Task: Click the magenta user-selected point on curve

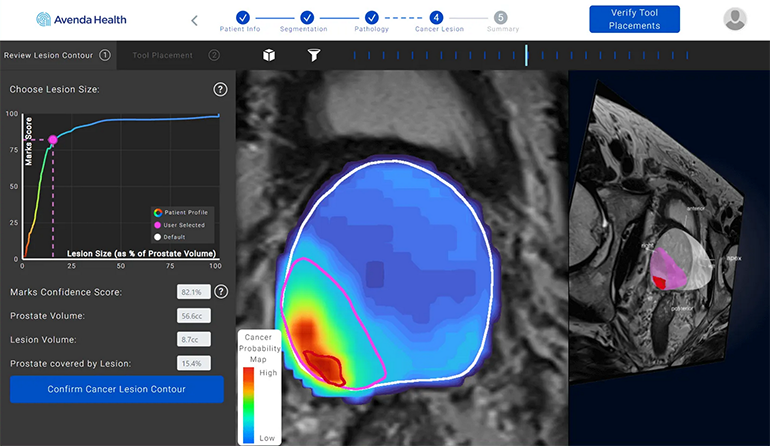Action: click(x=52, y=140)
